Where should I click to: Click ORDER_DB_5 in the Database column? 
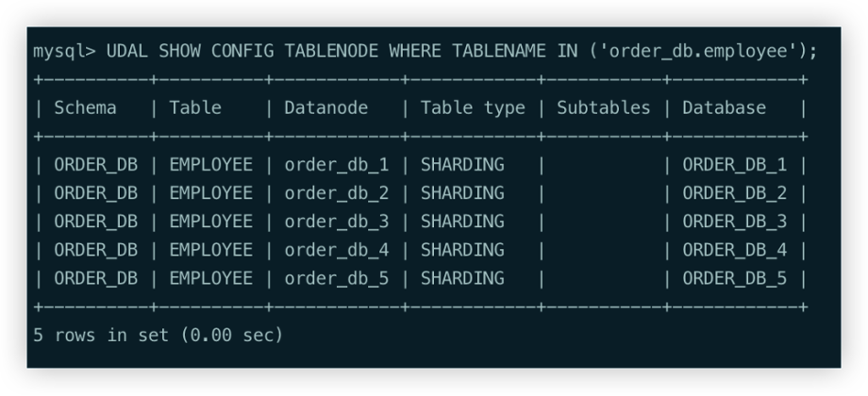pos(734,278)
